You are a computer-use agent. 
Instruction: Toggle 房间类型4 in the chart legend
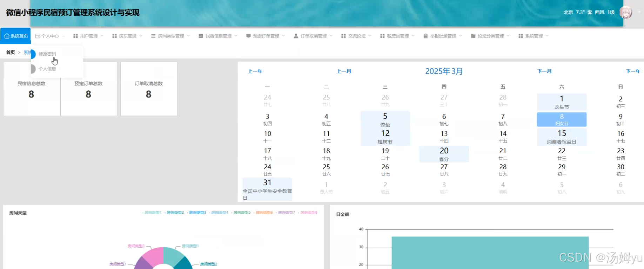click(x=219, y=213)
